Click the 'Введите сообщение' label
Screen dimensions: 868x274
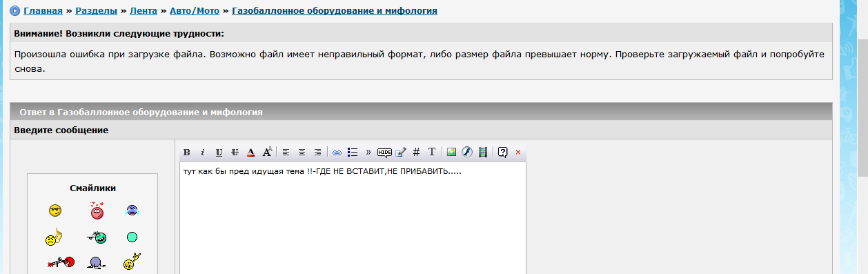pos(61,130)
